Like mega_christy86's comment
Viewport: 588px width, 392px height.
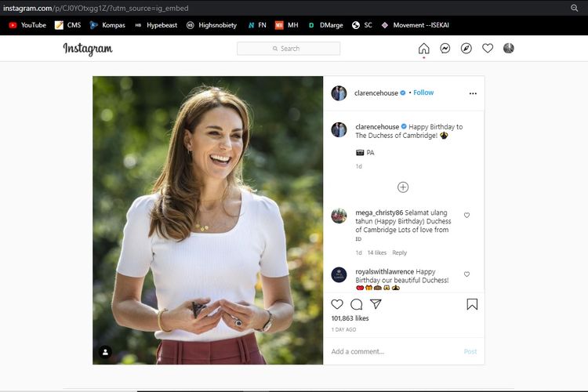467,215
